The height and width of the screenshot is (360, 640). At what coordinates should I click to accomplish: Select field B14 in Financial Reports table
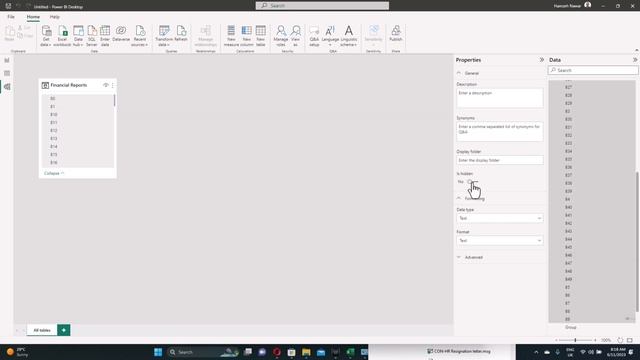click(53, 147)
